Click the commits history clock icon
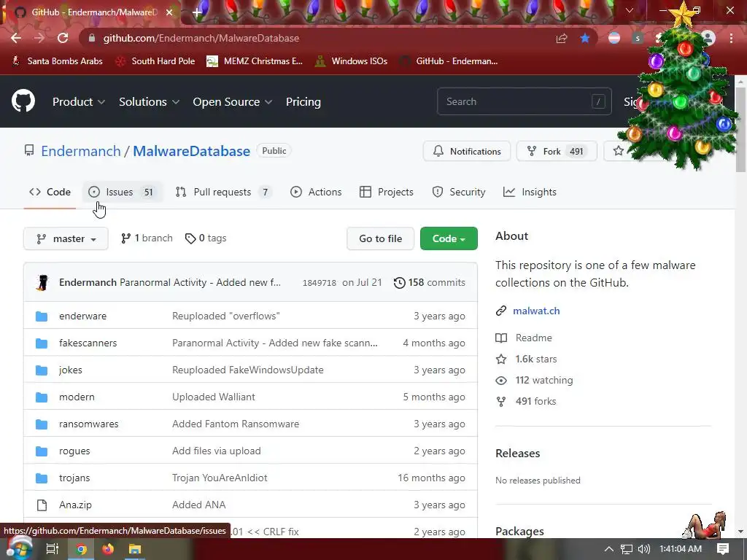The height and width of the screenshot is (560, 747). pyautogui.click(x=399, y=283)
